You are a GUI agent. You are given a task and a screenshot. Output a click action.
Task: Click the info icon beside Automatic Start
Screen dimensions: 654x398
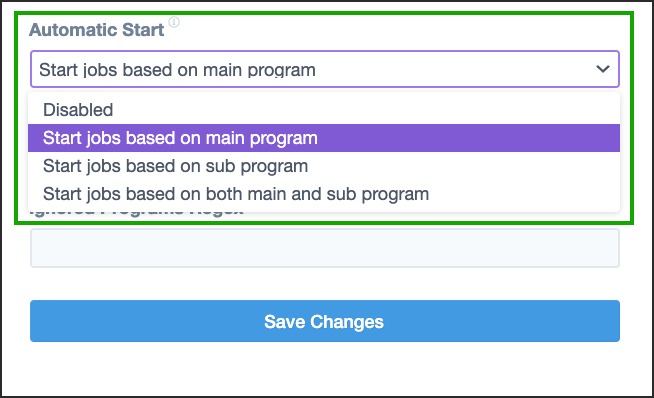(174, 22)
